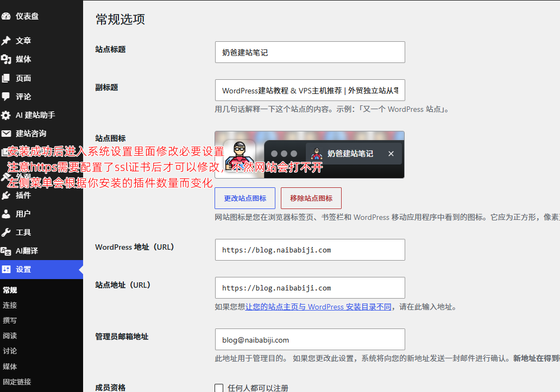Viewport: 560px width, 392px height.
Task: Click the Pages icon in the sidebar
Action: [x=6, y=78]
